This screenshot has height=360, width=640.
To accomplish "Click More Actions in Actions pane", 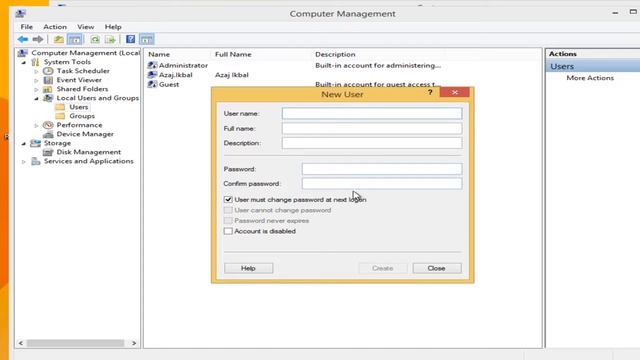I will coord(590,78).
